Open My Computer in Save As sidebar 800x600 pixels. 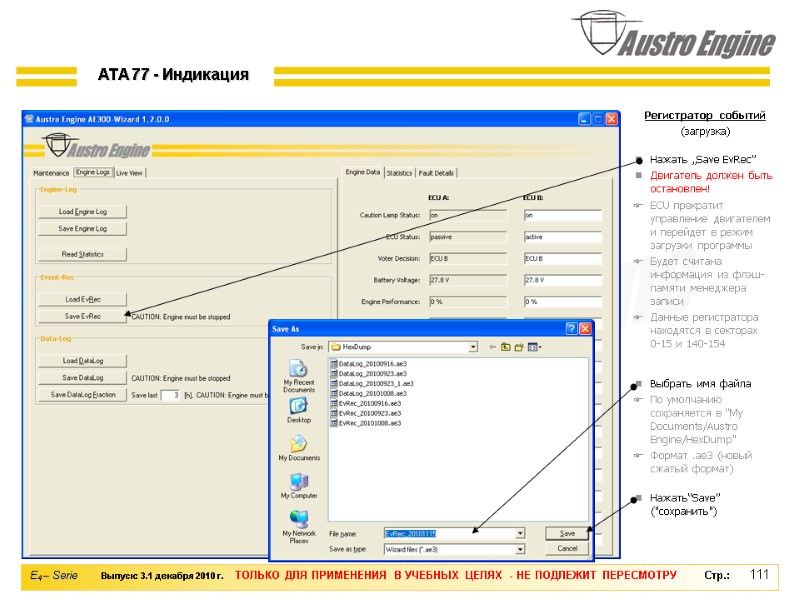[x=299, y=486]
